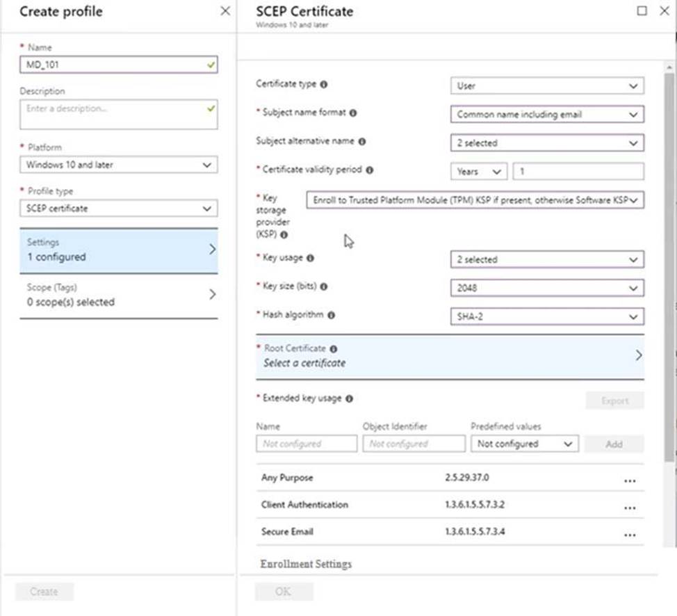
Task: Open the ellipsis menu for Any Purpose
Action: click(x=630, y=480)
